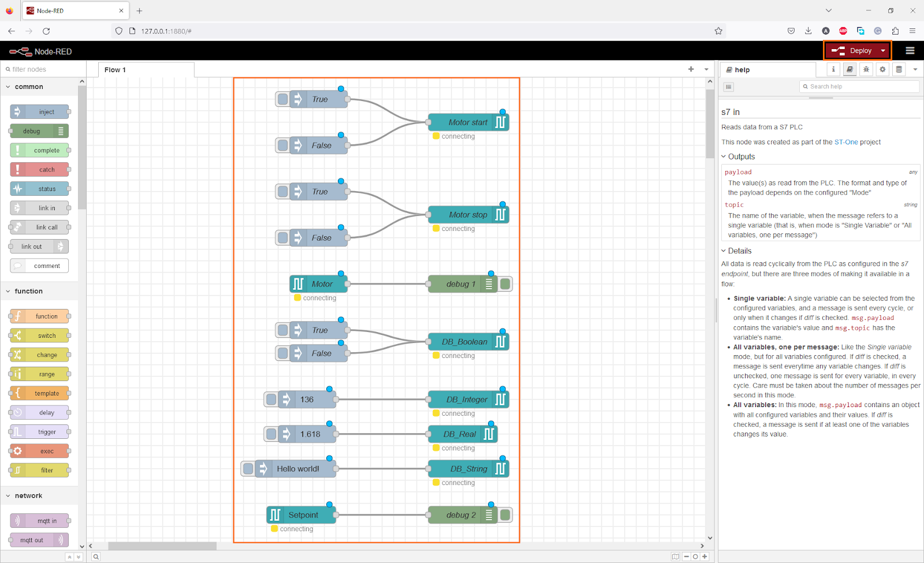Select the filter palette node

[x=39, y=470]
